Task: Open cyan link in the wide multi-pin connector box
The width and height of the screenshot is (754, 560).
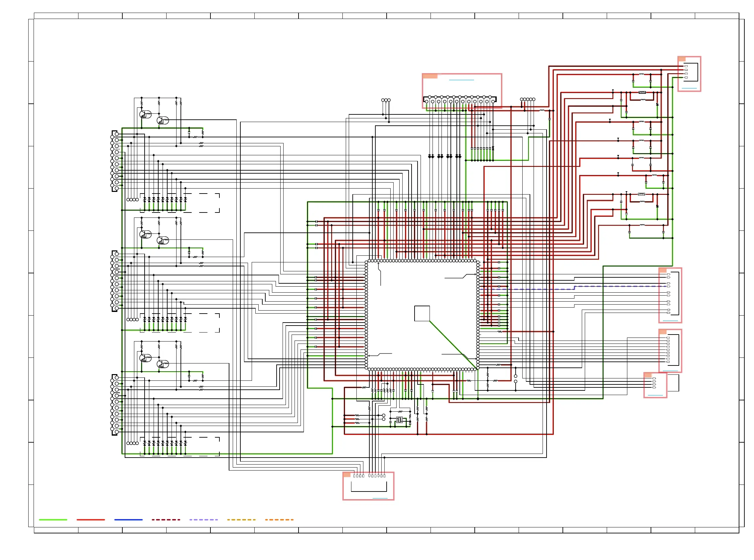Action: pos(461,80)
